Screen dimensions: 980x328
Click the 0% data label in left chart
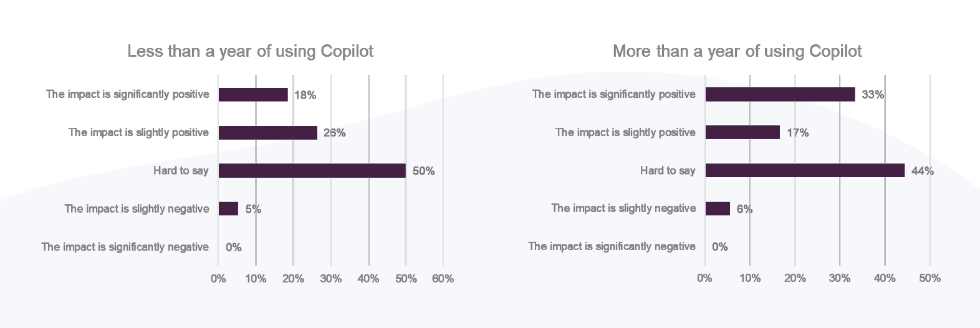pyautogui.click(x=234, y=248)
